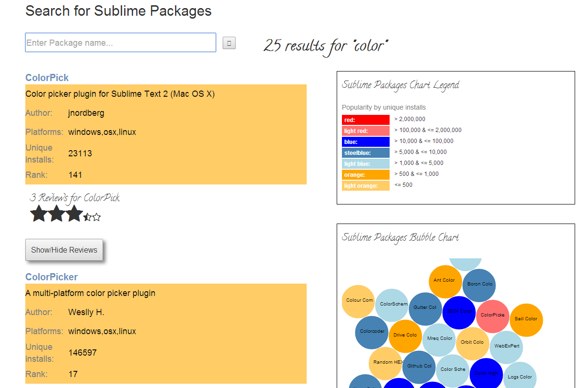The image size is (588, 388).
Task: Click the '<= 500' legend range
Action: pos(403,185)
